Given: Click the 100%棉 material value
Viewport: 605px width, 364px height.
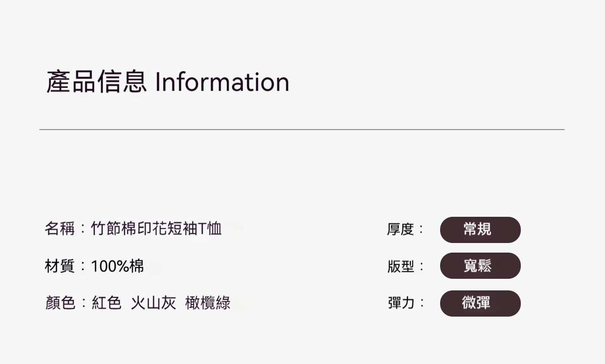Looking at the screenshot, I should point(117,266).
